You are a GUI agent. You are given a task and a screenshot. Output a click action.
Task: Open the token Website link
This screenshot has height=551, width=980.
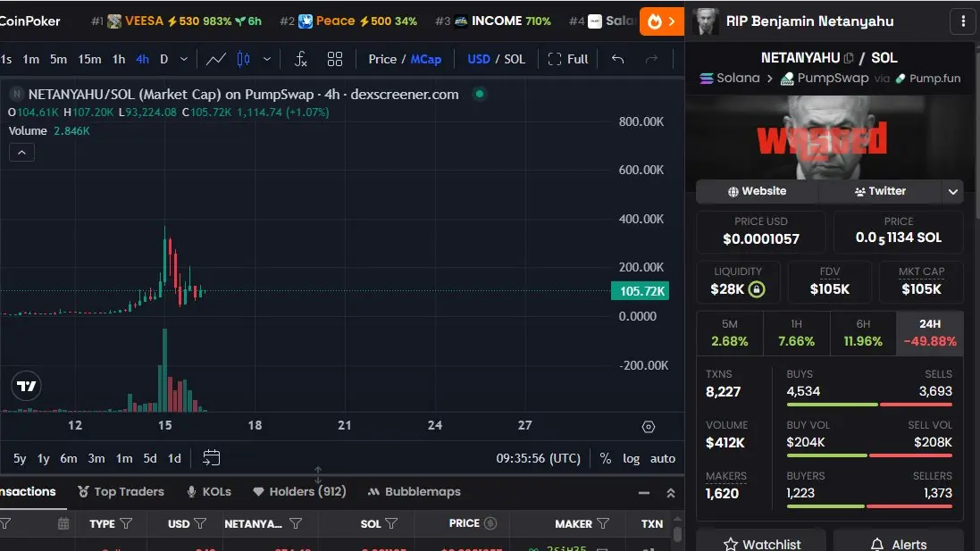[x=757, y=191]
